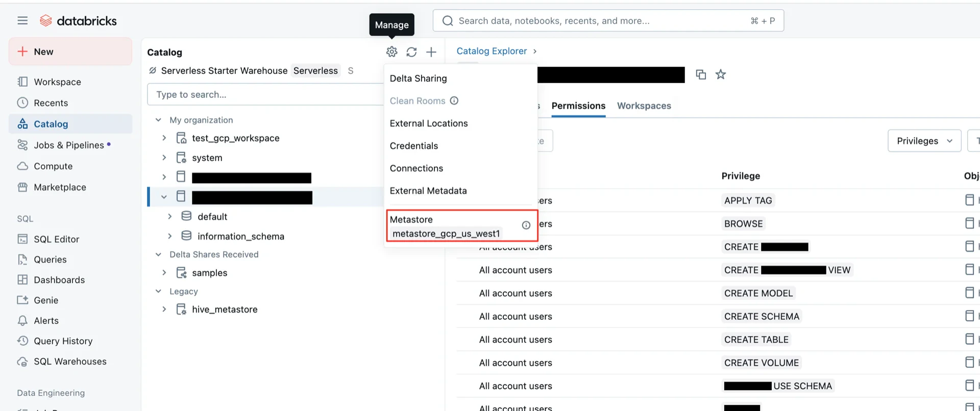Click the CREATE SCHEMA privilege tag
The image size is (980, 411).
[x=762, y=316]
